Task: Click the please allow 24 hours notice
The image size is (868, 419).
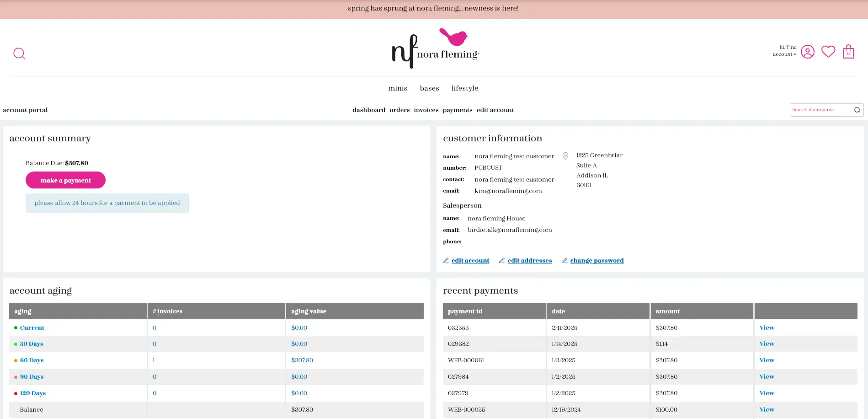Action: (x=107, y=203)
